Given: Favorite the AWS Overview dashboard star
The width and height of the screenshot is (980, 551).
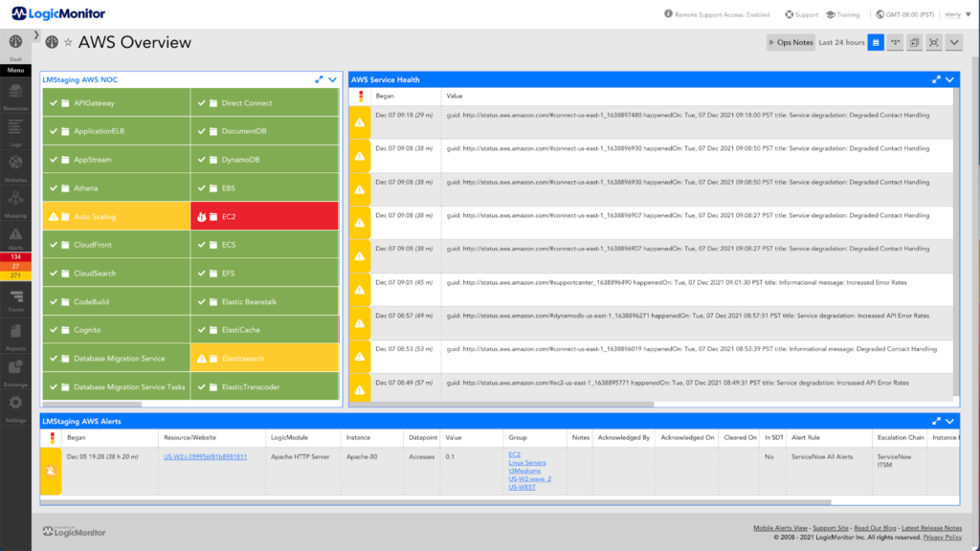Looking at the screenshot, I should point(68,42).
